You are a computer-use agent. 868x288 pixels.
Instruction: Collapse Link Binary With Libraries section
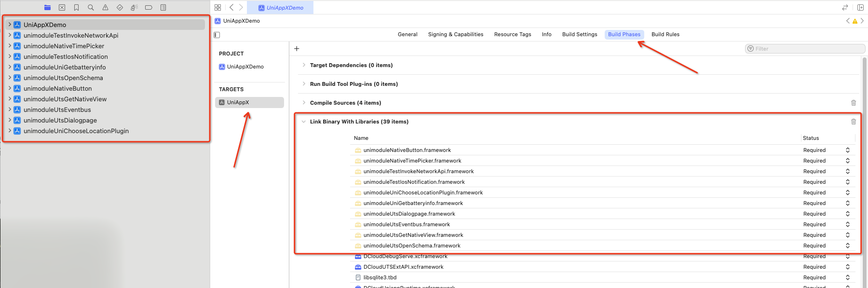[303, 122]
